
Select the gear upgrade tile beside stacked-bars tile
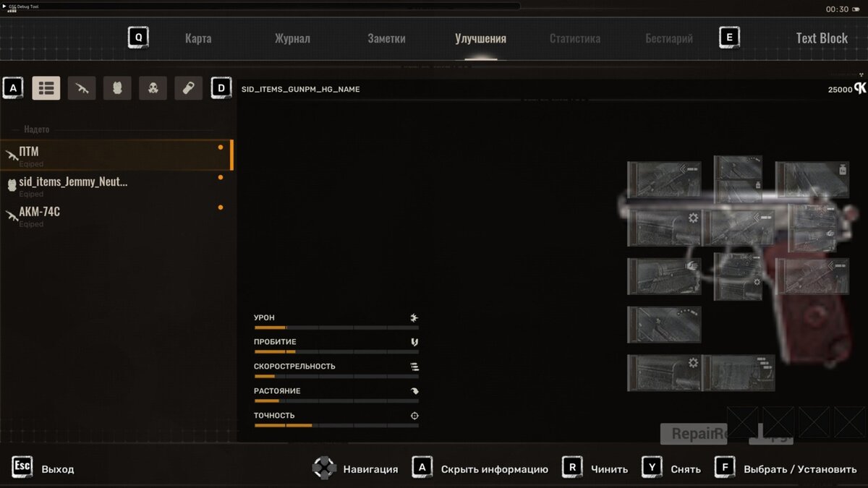tap(664, 373)
